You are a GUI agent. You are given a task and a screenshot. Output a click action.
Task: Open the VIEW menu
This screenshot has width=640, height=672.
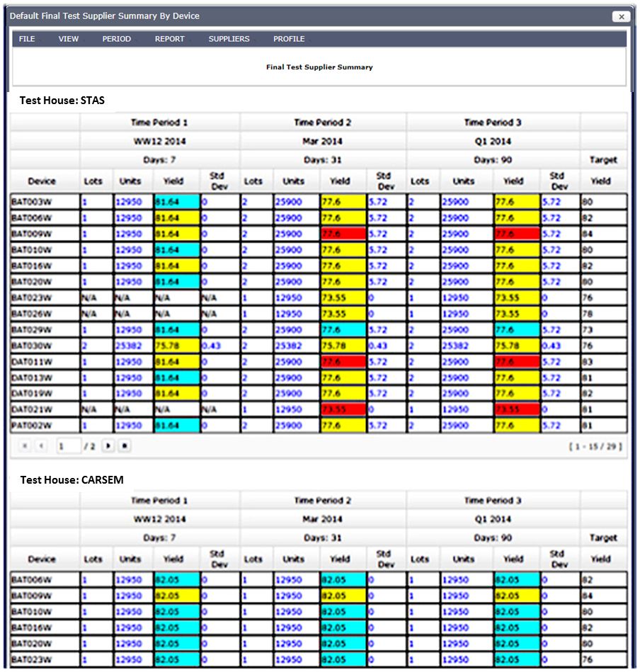69,39
